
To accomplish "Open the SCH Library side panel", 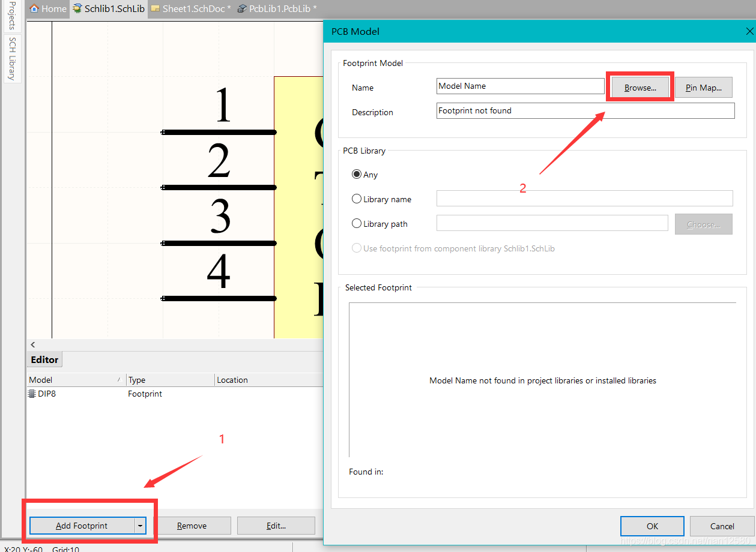I will pyautogui.click(x=12, y=58).
